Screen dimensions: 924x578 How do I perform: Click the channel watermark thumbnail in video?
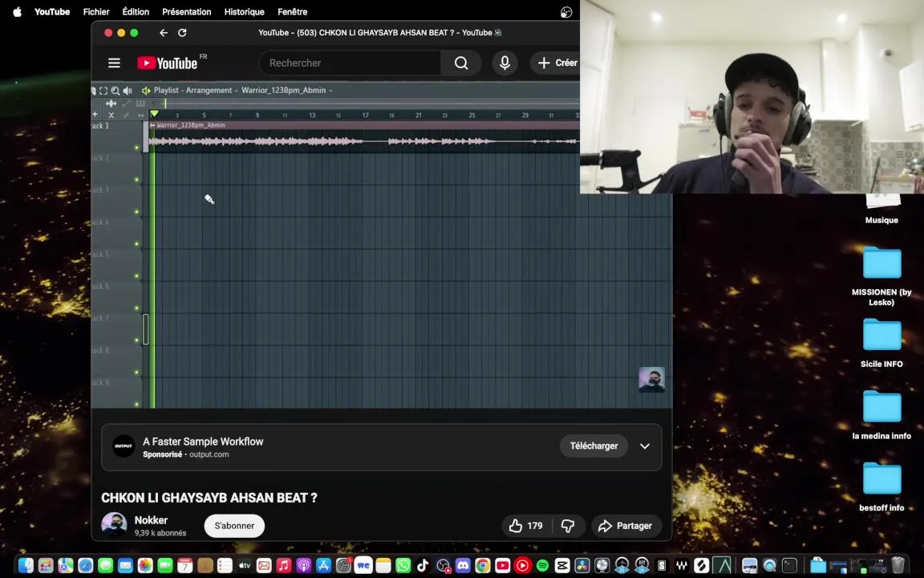[652, 380]
